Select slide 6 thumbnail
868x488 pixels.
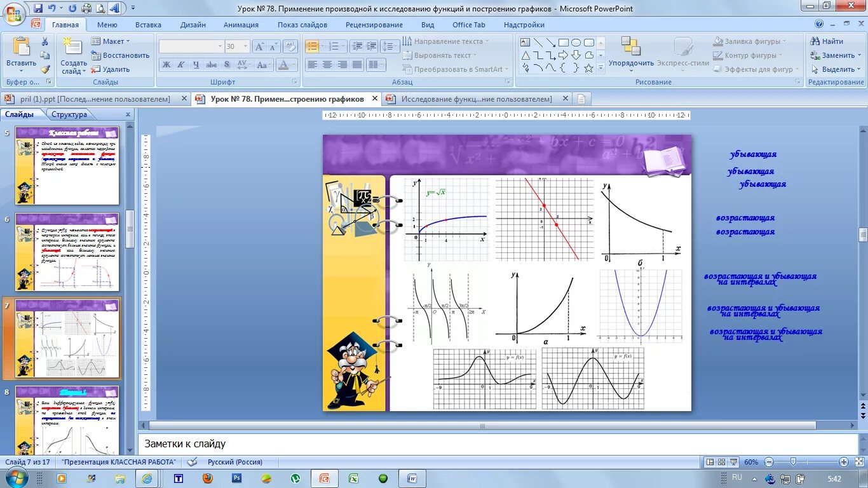point(67,253)
